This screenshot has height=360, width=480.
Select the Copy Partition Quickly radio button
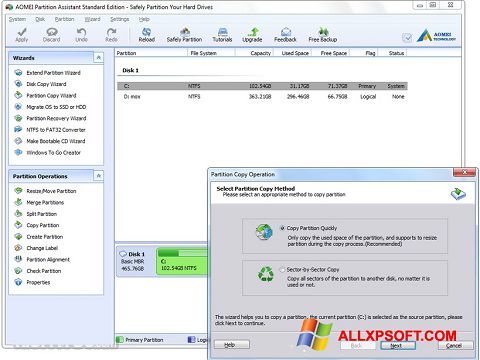[x=282, y=228]
